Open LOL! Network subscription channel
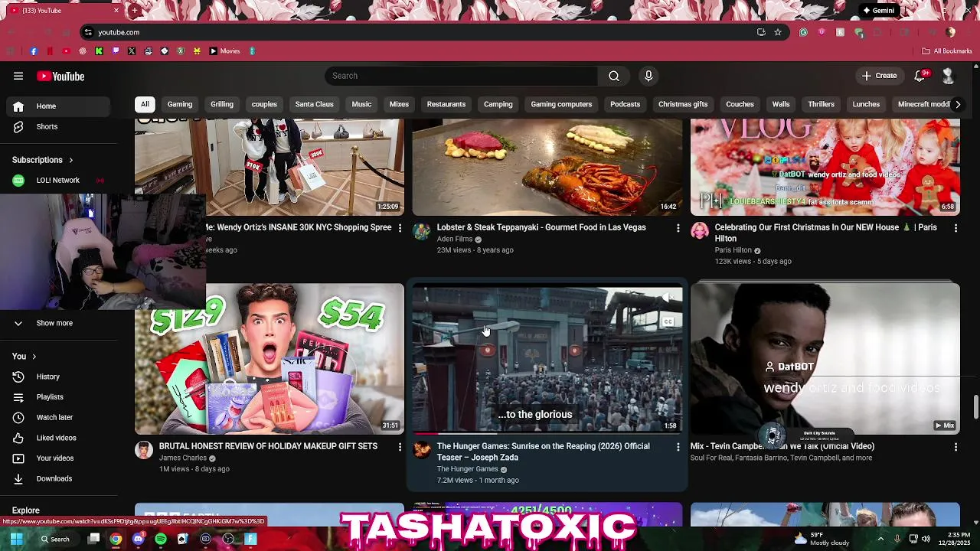The width and height of the screenshot is (980, 551). tap(57, 180)
